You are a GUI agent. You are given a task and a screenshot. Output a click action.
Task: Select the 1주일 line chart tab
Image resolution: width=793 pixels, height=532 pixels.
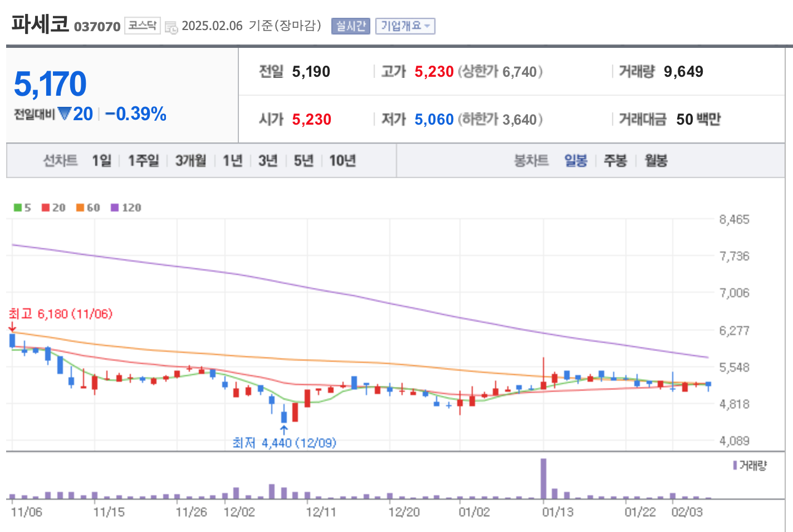click(x=144, y=161)
